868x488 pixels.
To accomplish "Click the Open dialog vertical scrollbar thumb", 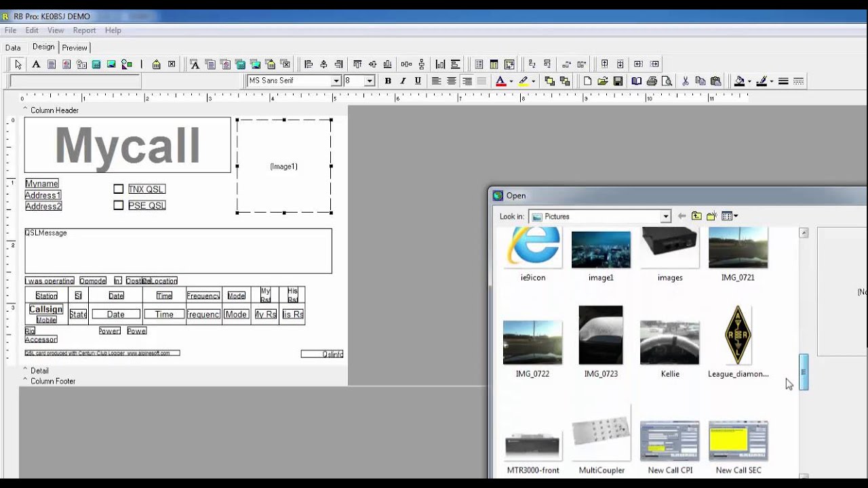I will tap(804, 371).
